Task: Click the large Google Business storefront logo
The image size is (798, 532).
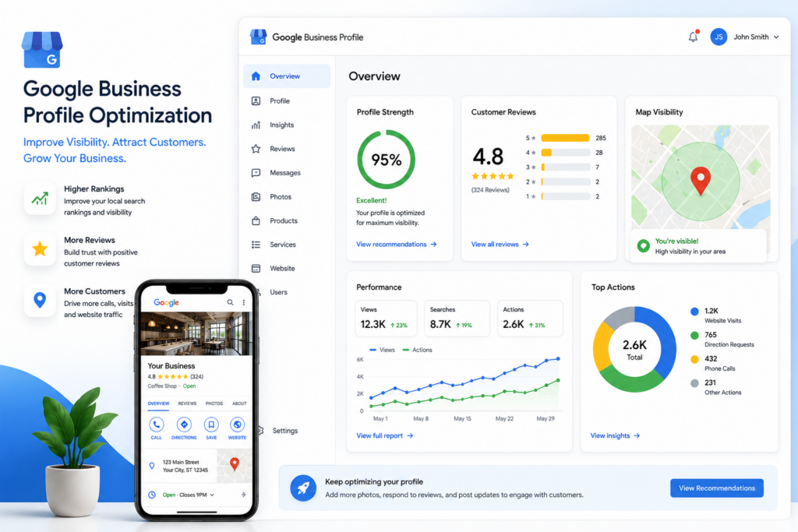Action: (x=42, y=49)
